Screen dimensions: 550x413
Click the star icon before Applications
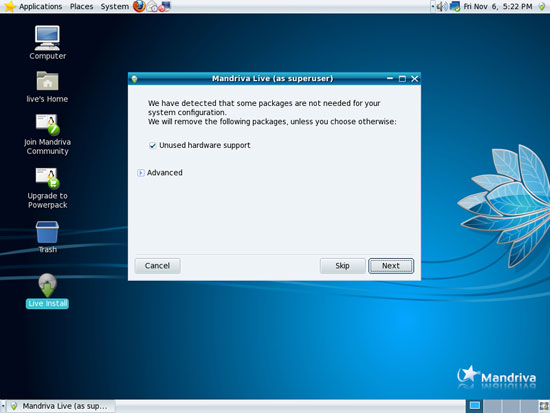[10, 6]
